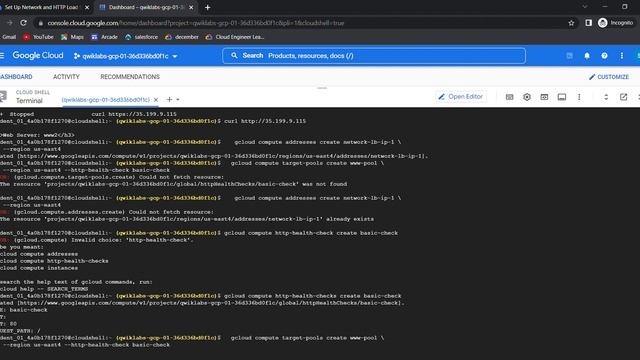
Task: Reload the current page
Action: click(23, 23)
